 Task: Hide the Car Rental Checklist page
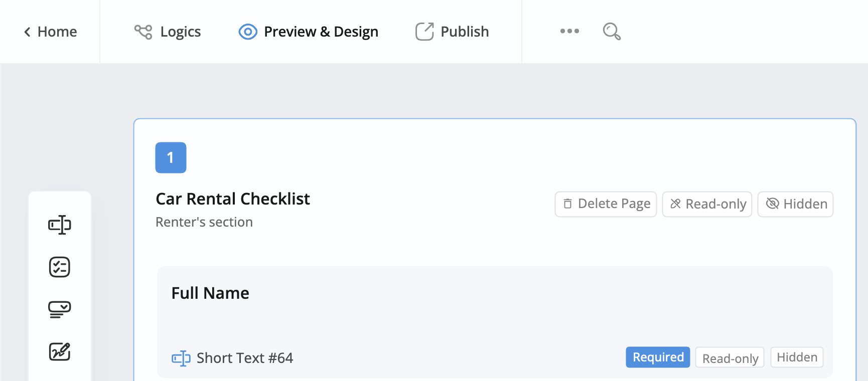(x=795, y=204)
